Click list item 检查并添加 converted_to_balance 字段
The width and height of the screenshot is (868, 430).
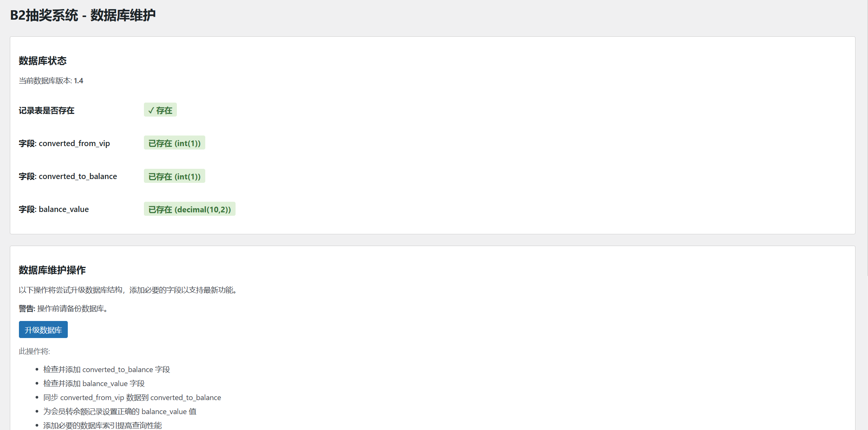(107, 369)
